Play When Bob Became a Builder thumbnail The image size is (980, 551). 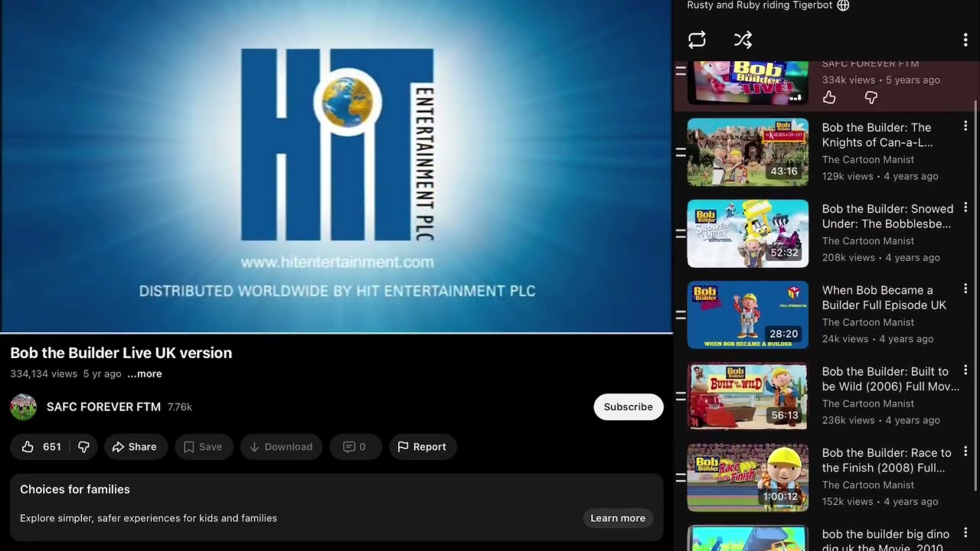point(748,315)
